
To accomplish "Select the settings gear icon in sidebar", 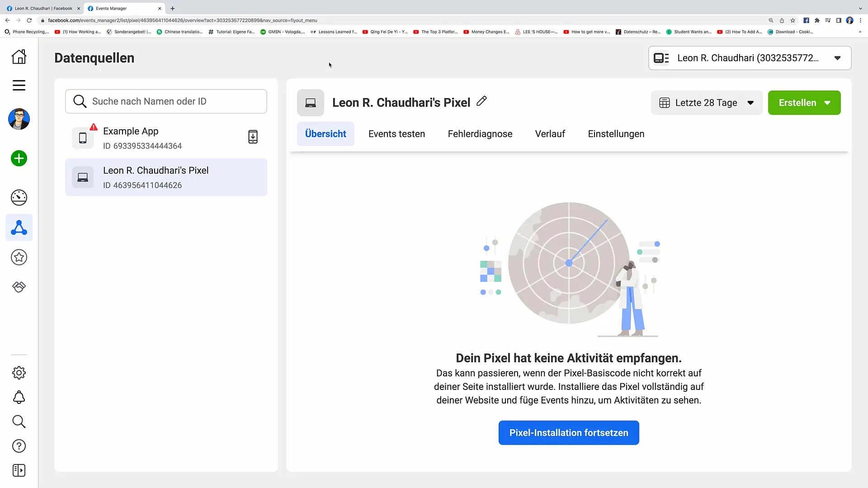I will click(x=19, y=372).
